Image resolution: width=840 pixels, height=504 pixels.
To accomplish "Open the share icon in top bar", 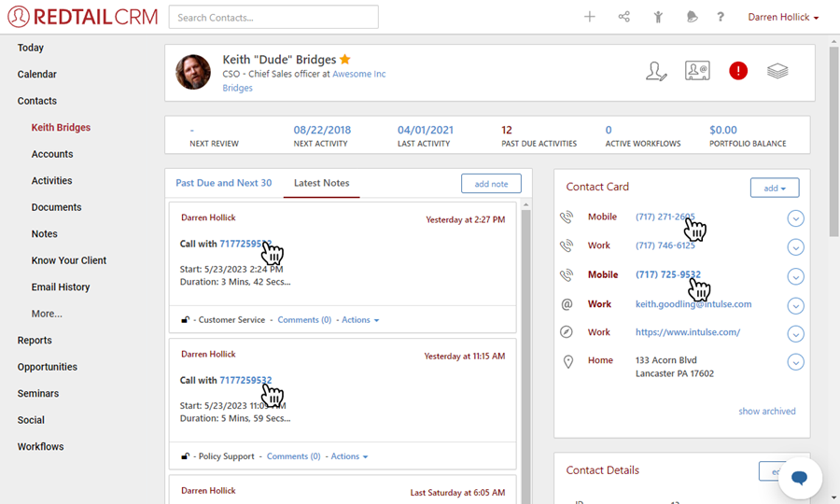I will click(624, 17).
